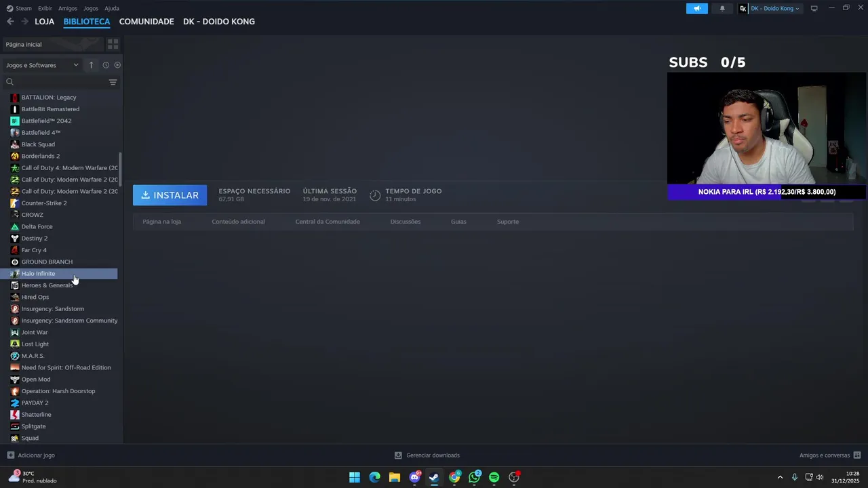Select the Lost Light game icon

click(x=15, y=344)
